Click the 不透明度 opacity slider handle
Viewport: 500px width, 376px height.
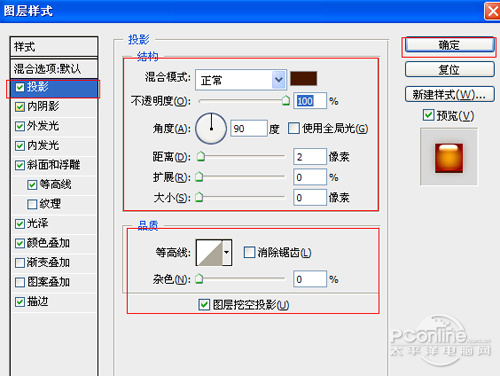point(286,100)
